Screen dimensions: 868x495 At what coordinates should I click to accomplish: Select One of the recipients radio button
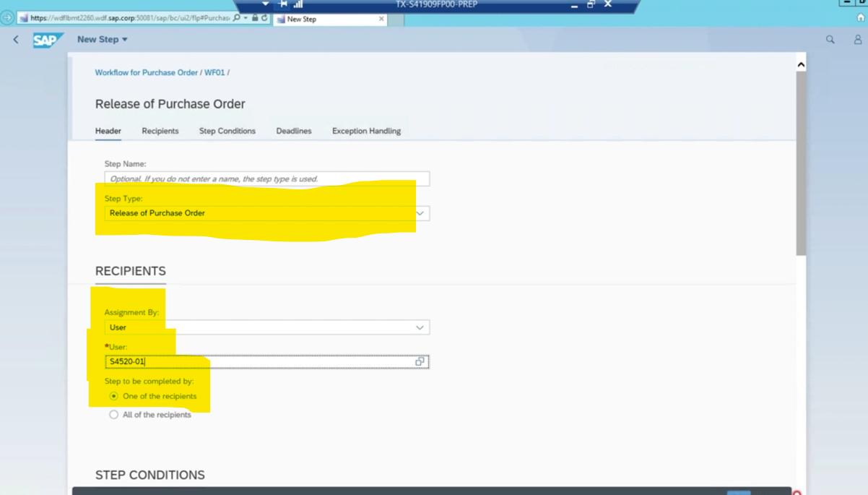click(113, 396)
